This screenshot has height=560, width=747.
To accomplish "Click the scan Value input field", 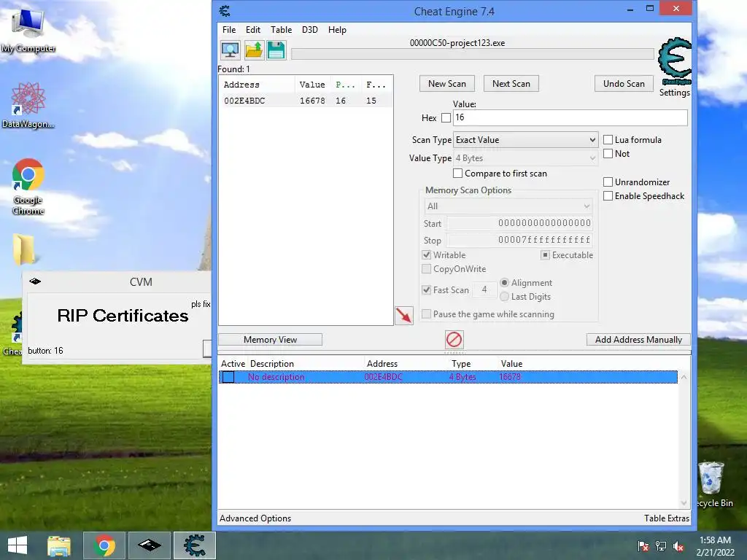I will pos(570,117).
